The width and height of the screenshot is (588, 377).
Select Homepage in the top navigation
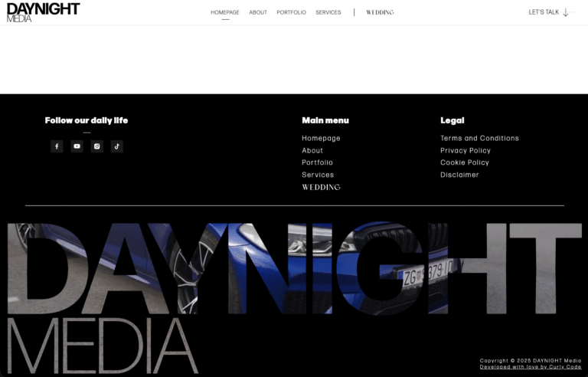click(225, 12)
